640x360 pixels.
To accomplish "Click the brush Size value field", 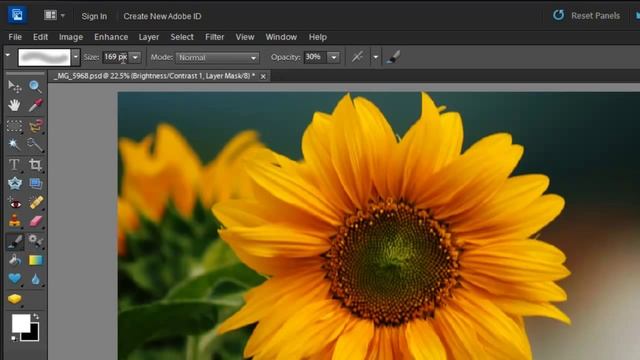I will 116,57.
